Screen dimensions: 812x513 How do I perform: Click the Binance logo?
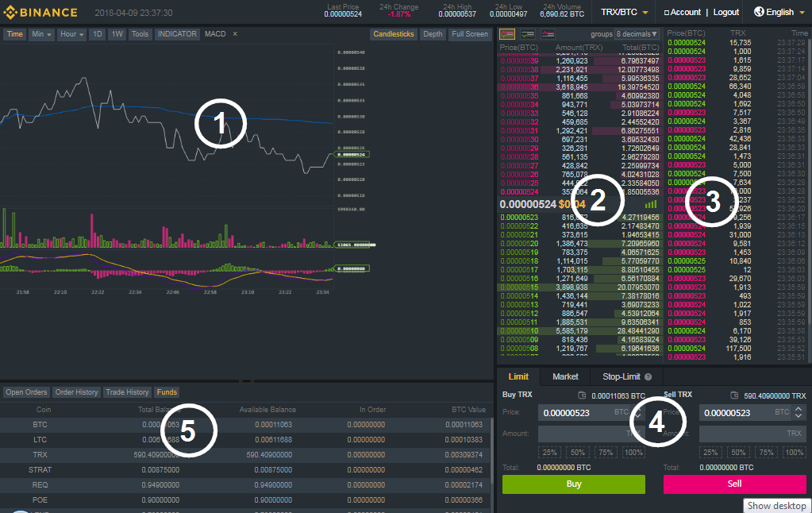[40, 13]
